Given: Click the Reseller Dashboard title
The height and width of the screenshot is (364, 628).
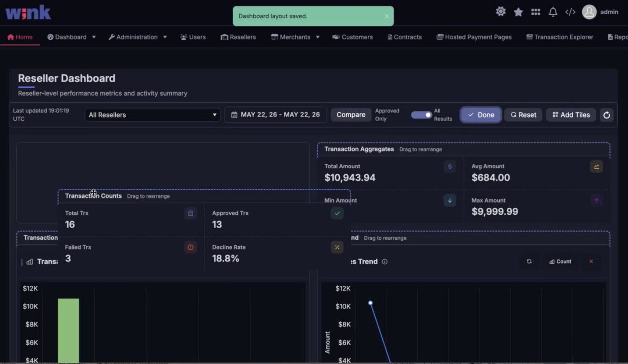Looking at the screenshot, I should pos(66,78).
